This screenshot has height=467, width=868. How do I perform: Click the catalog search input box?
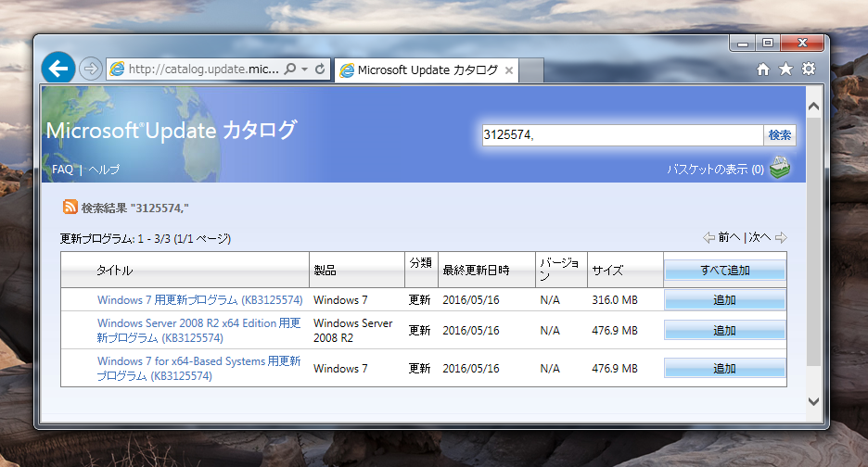[x=622, y=135]
